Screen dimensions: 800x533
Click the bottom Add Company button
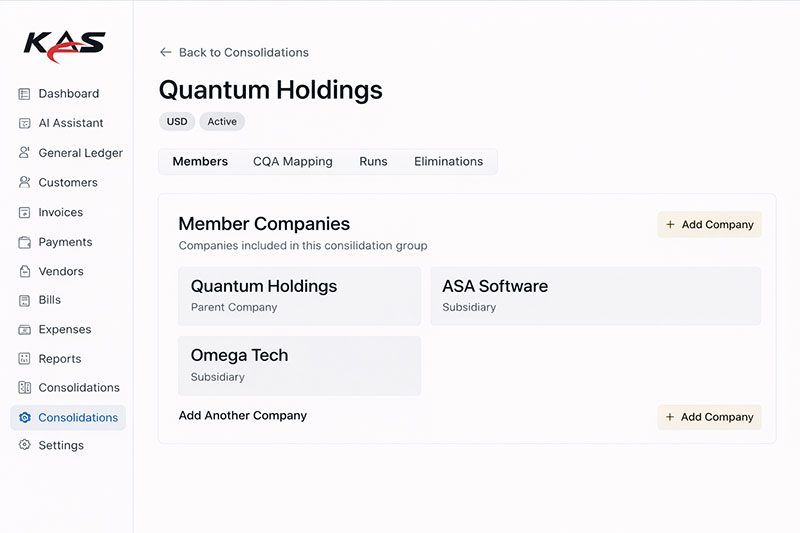(x=709, y=417)
